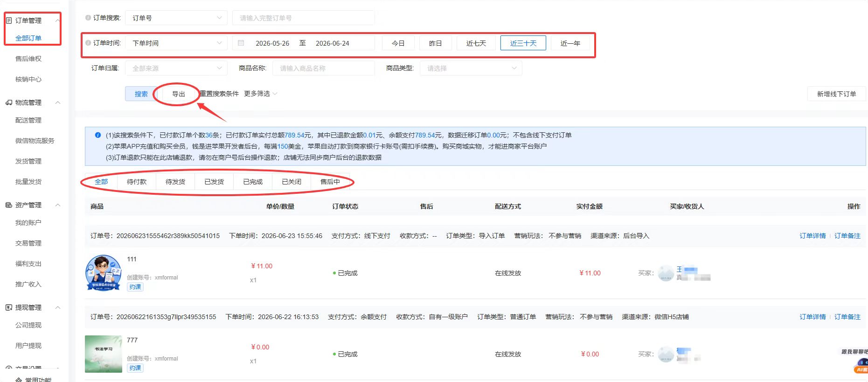This screenshot has height=382, width=868.
Task: Choose the 近一年 quick date button
Action: click(x=570, y=43)
